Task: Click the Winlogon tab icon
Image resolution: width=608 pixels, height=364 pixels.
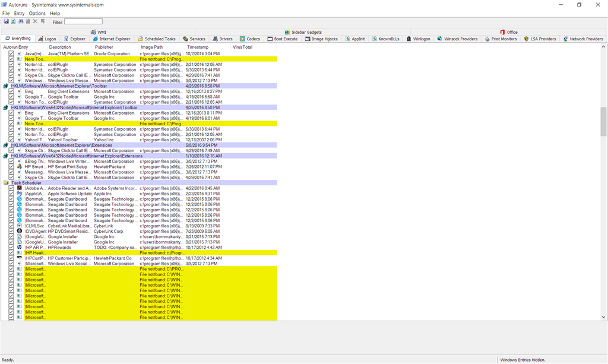Action: pyautogui.click(x=408, y=39)
